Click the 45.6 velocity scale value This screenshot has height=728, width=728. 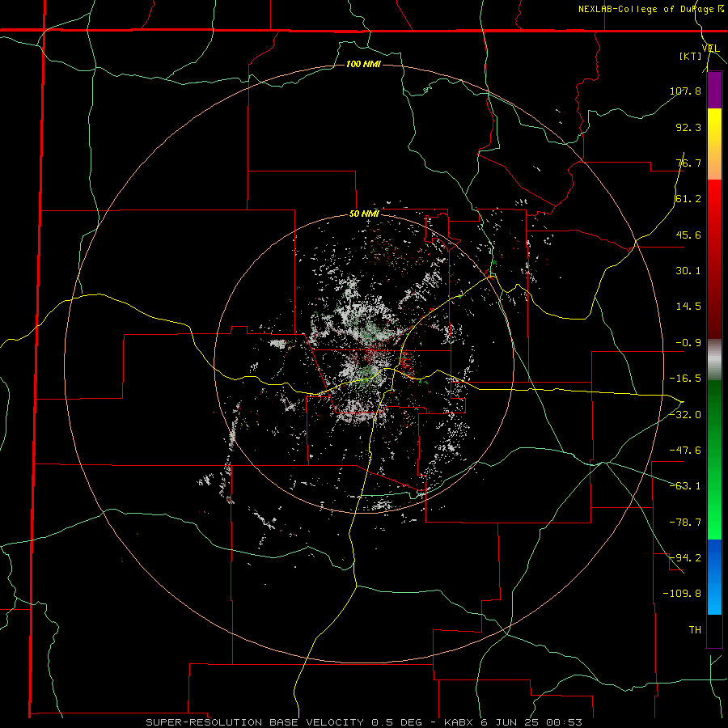pos(688,235)
